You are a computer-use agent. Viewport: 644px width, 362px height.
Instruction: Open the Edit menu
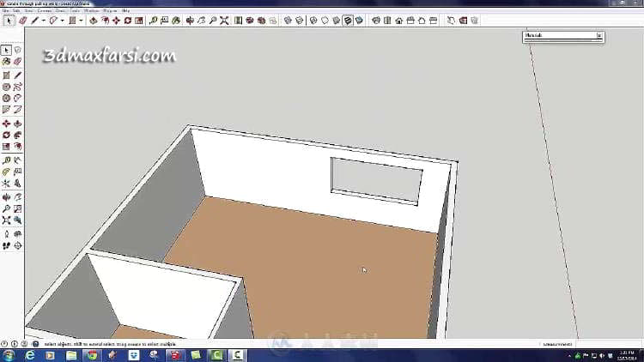pyautogui.click(x=16, y=10)
